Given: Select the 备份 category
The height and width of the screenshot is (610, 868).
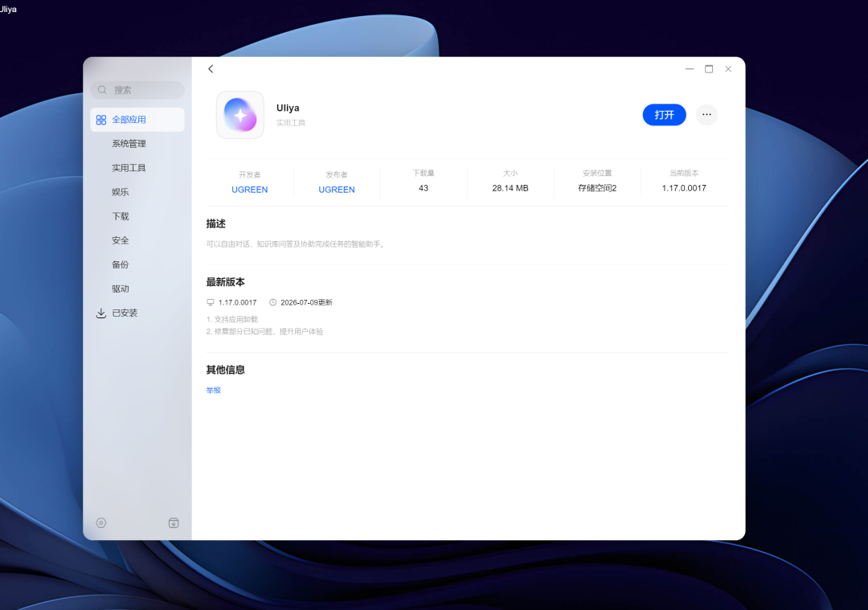Looking at the screenshot, I should click(x=120, y=264).
